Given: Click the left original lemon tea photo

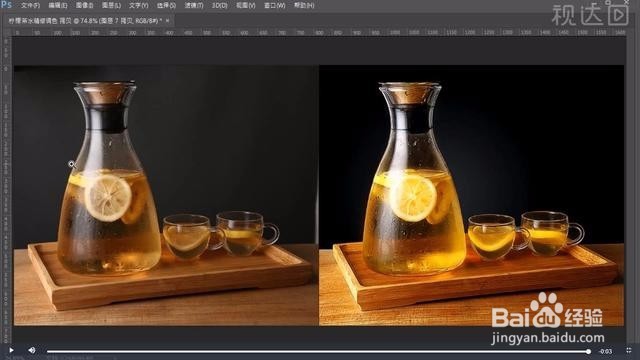Looking at the screenshot, I should tap(166, 195).
